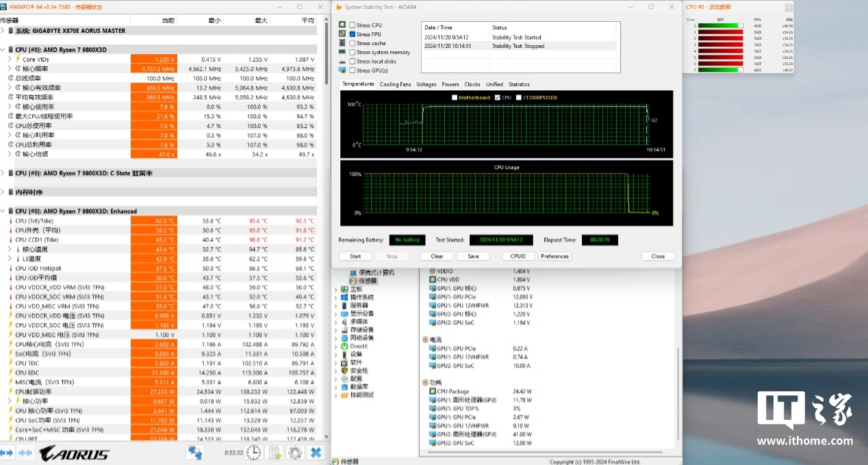
Task: Open the Powers tab
Action: point(450,84)
